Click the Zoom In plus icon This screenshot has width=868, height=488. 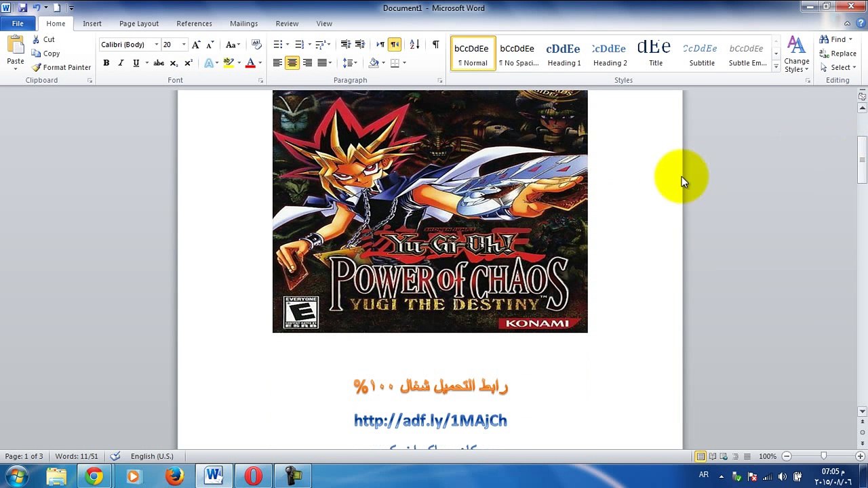[860, 456]
